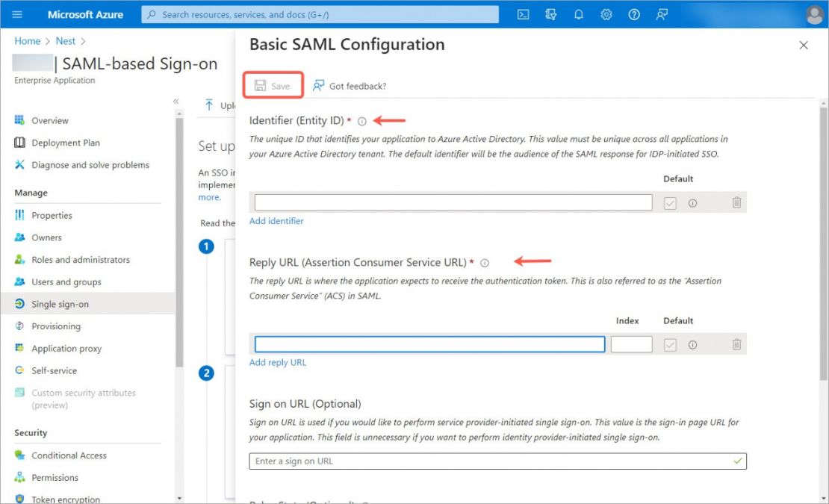Close the Basic SAML Configuration panel

pos(804,46)
